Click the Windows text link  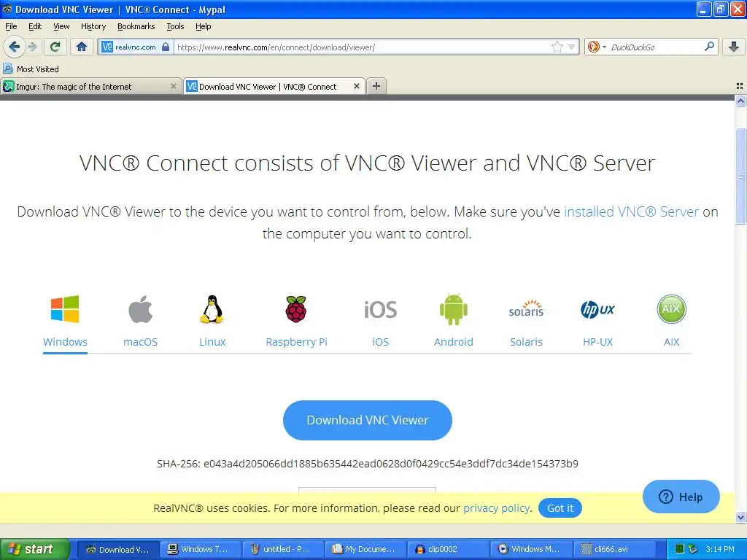coord(65,342)
